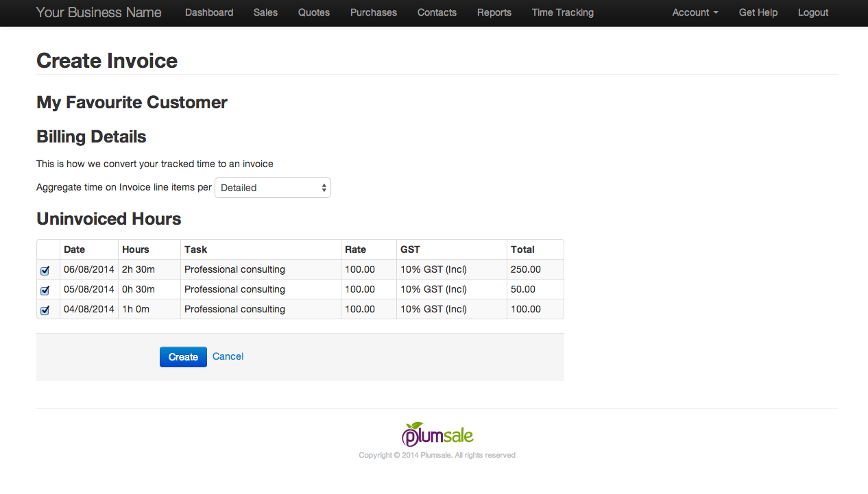Deselect the 04/08/2014 hours checkbox
The height and width of the screenshot is (494, 868).
(x=45, y=310)
